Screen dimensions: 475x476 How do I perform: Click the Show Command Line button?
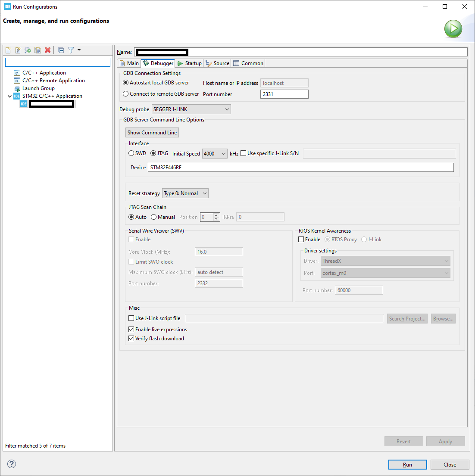pos(152,132)
